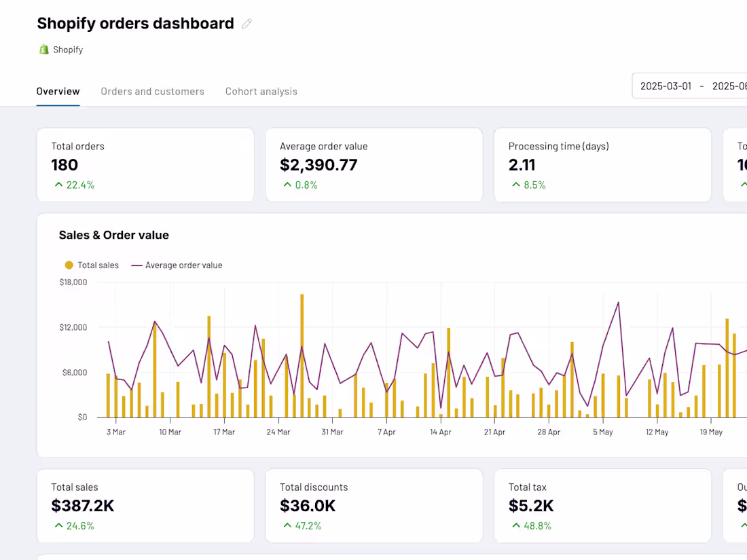Click the 47.2% change text on Total discounts

point(307,525)
